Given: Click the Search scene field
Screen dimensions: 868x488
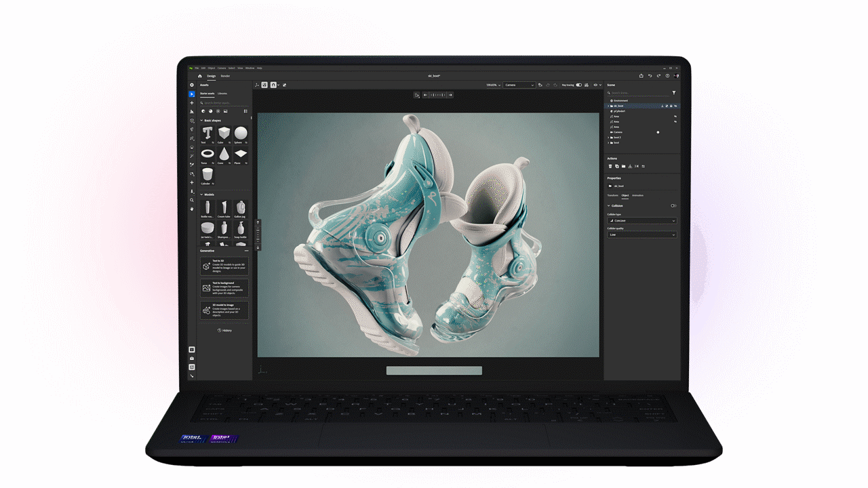Looking at the screenshot, I should coord(639,93).
